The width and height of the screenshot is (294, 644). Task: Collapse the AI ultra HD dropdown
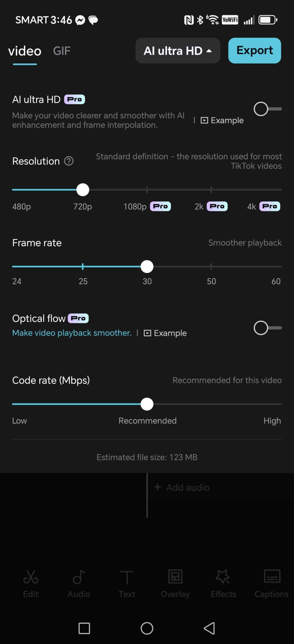178,51
